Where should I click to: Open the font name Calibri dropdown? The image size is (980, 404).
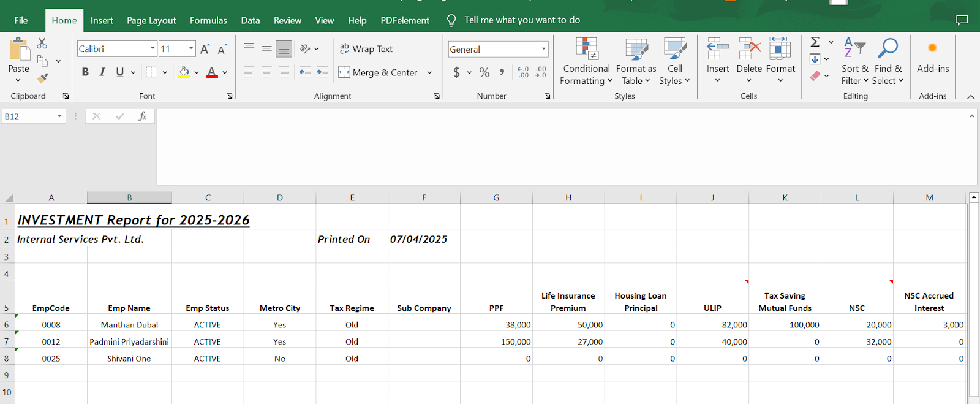(x=153, y=49)
